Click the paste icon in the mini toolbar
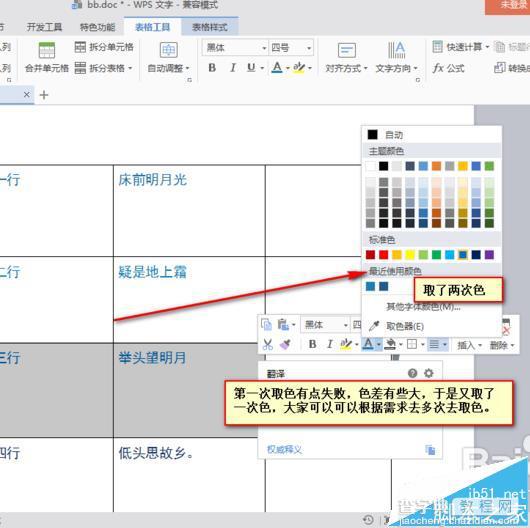The height and width of the screenshot is (528, 530). pos(283,325)
